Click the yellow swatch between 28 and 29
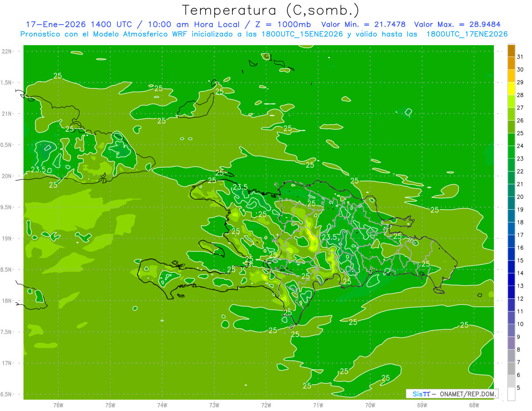This screenshot has height=411, width=532. (x=511, y=89)
